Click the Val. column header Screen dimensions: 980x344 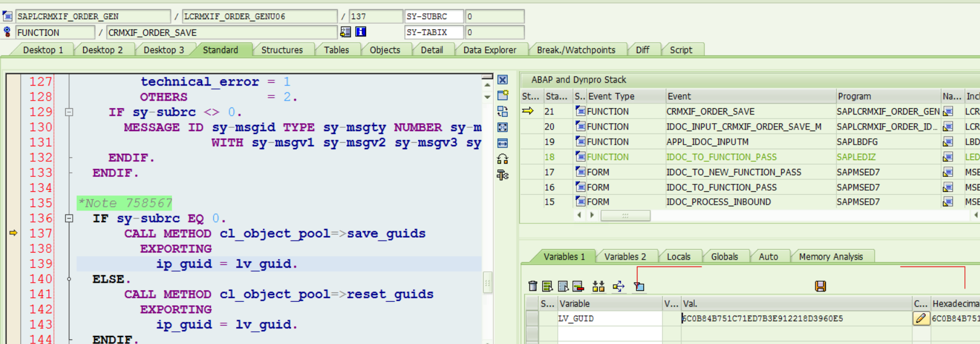796,304
